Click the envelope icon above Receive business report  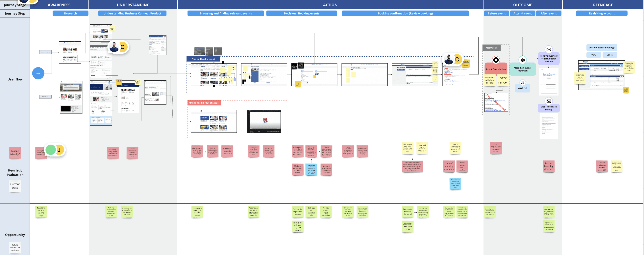click(549, 49)
